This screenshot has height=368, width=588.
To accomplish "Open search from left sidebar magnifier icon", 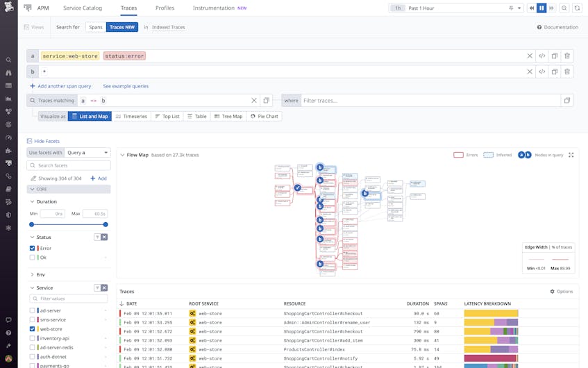I will tap(8, 60).
